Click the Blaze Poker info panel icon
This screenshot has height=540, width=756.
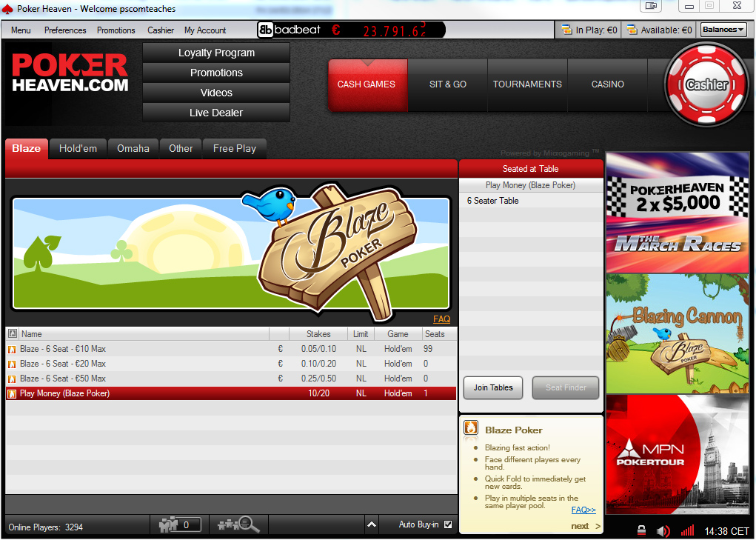pos(471,428)
